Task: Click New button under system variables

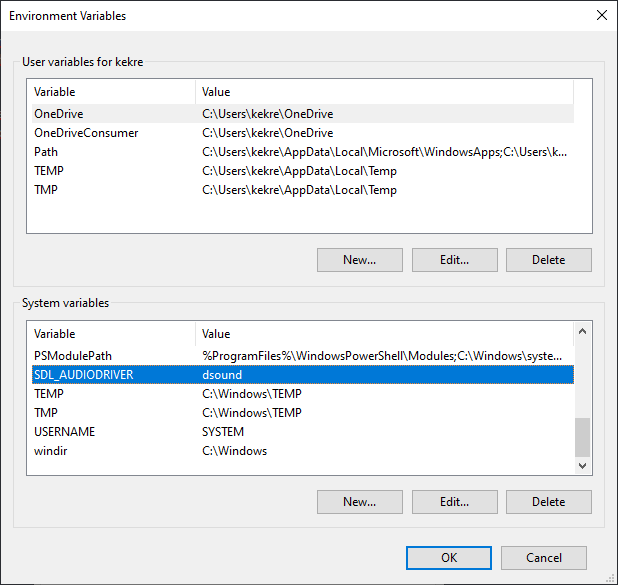Action: pyautogui.click(x=359, y=502)
